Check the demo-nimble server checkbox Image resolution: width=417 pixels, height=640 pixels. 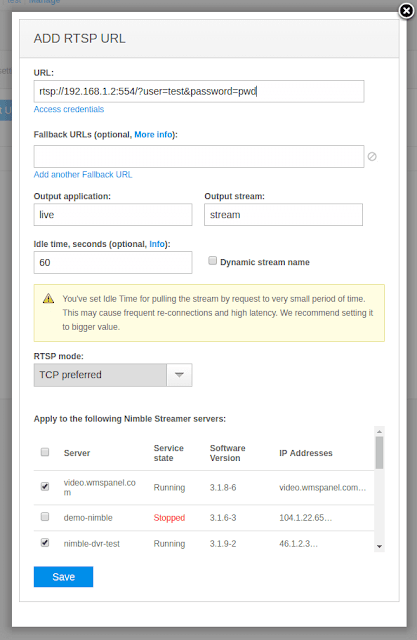coord(45,516)
